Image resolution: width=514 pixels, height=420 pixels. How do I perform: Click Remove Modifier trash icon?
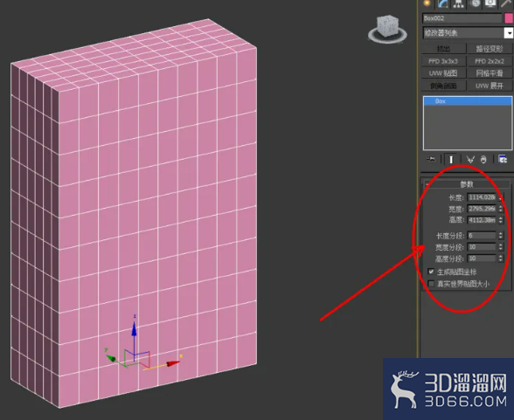click(483, 160)
